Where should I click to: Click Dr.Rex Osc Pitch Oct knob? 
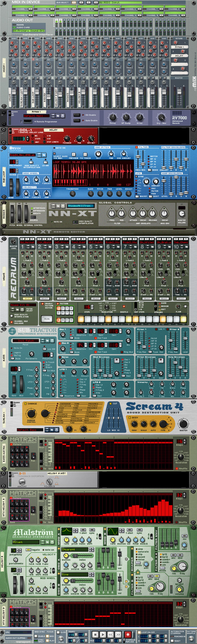pos(98,154)
